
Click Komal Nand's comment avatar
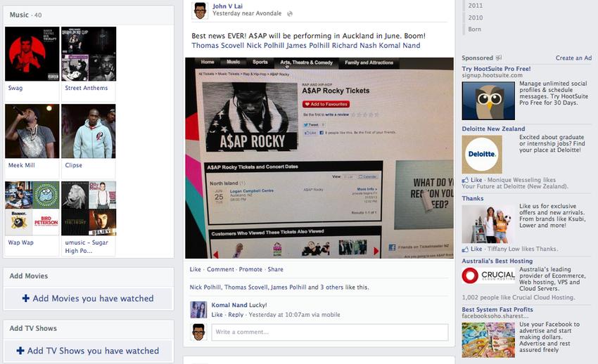(x=199, y=310)
